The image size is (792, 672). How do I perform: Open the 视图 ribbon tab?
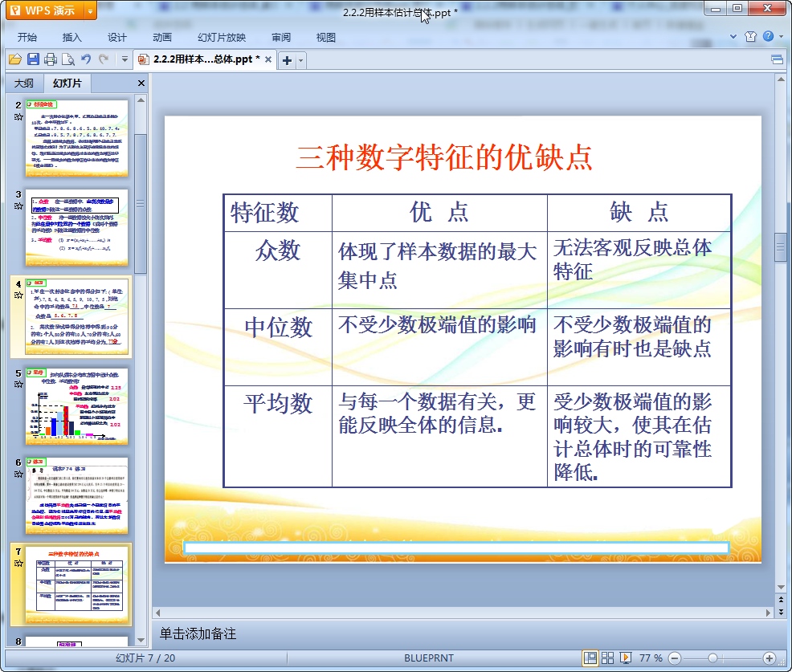coord(326,38)
